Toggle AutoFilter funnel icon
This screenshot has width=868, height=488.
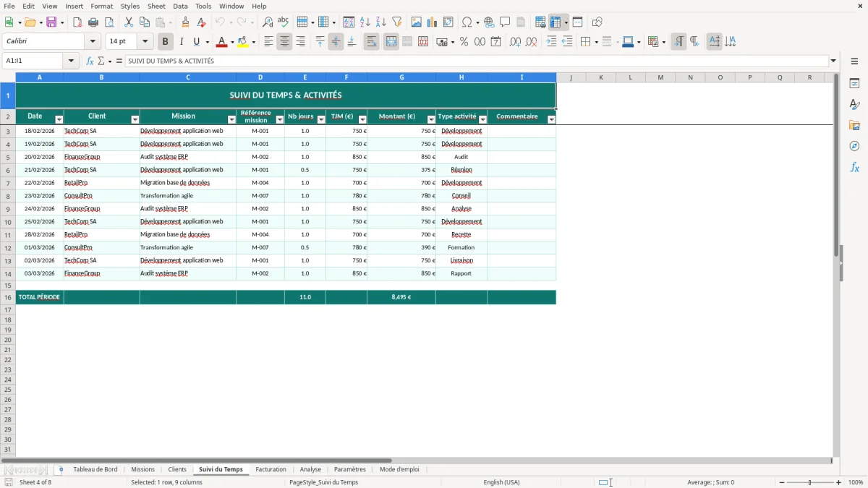[x=397, y=22]
